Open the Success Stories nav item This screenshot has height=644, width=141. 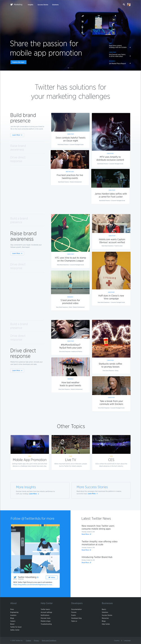(43, 5)
